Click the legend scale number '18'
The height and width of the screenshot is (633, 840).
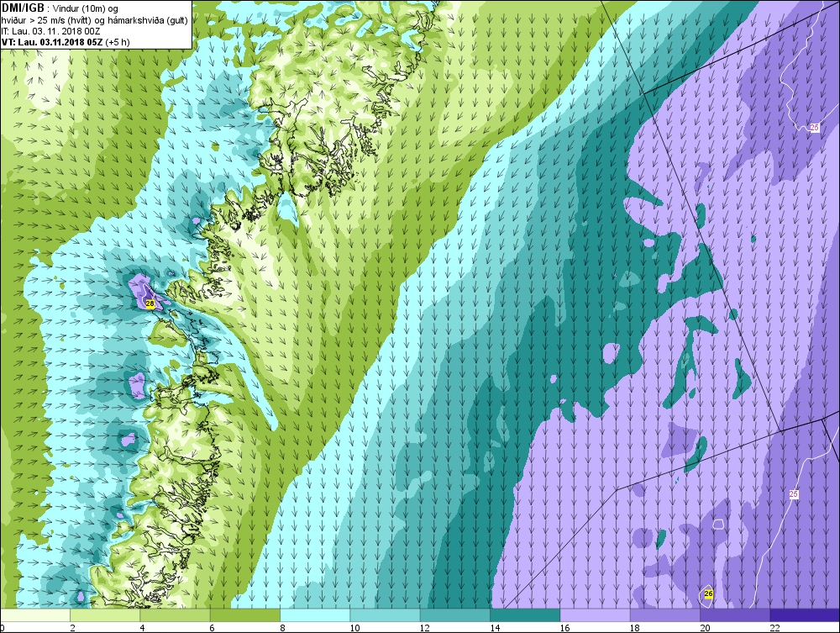tap(635, 628)
